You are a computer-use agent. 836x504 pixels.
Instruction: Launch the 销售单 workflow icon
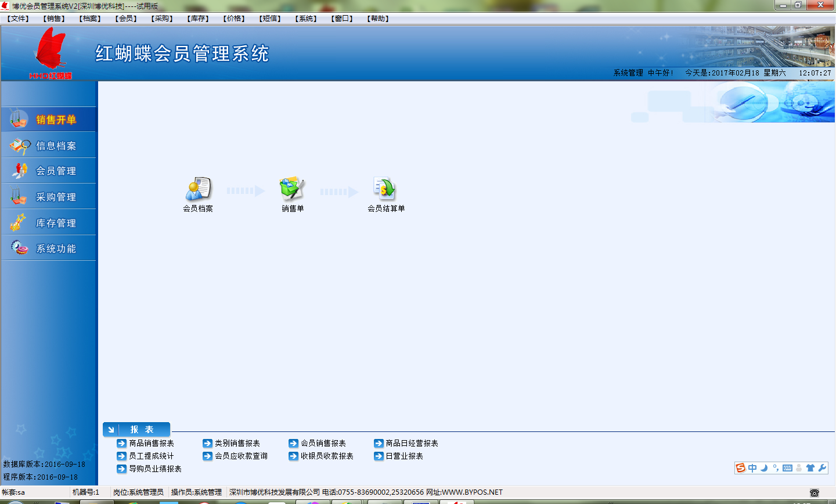293,195
